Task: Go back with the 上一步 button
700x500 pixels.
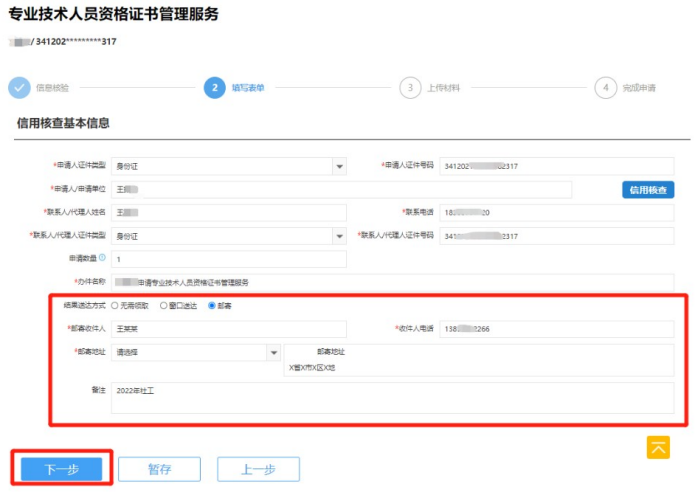Action: [258, 469]
